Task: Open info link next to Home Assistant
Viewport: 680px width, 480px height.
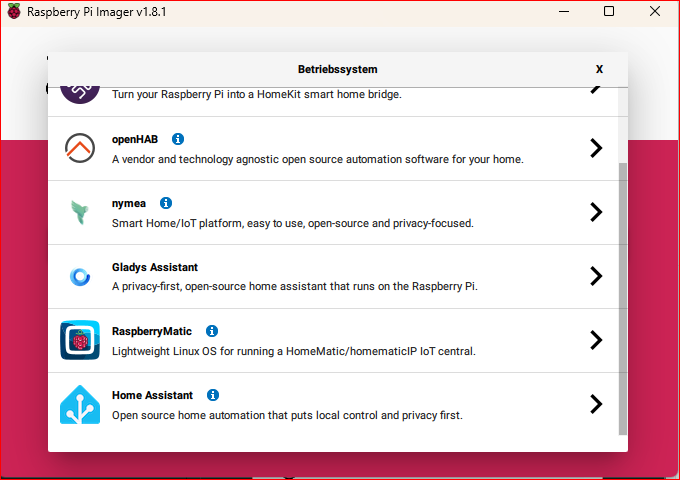Action: coord(212,395)
